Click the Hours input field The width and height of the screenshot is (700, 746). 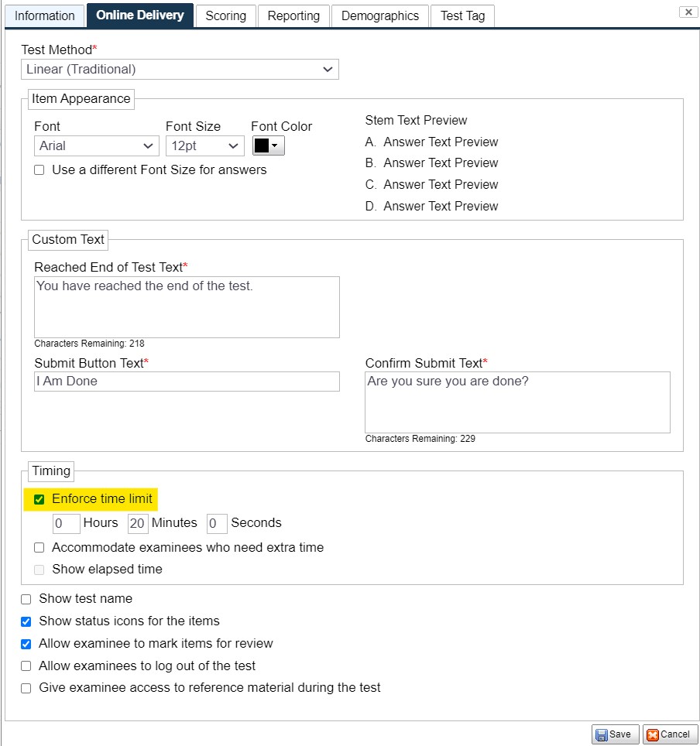pyautogui.click(x=66, y=523)
